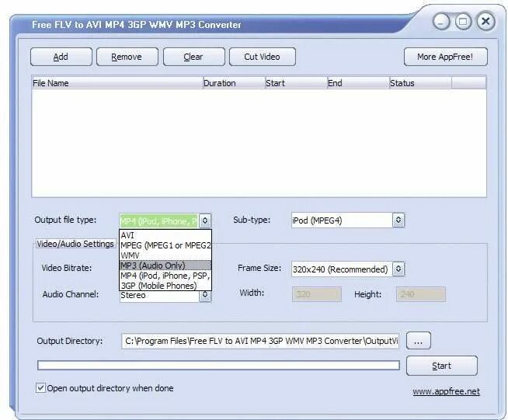The width and height of the screenshot is (508, 420).
Task: Click the Status column header
Action: click(420, 83)
